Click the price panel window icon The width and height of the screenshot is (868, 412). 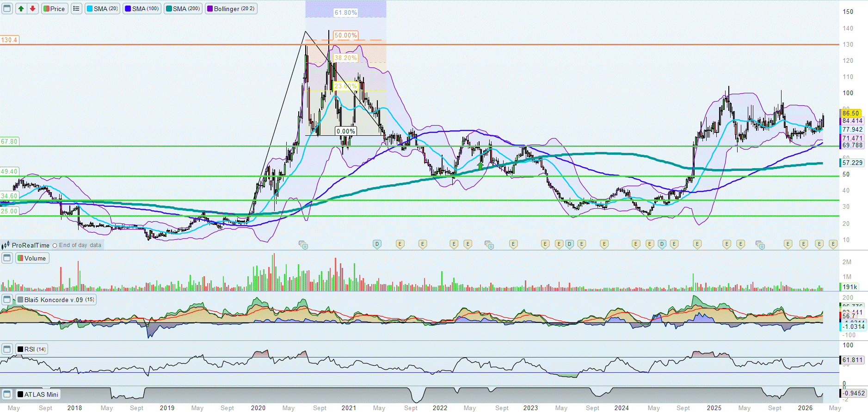point(7,9)
